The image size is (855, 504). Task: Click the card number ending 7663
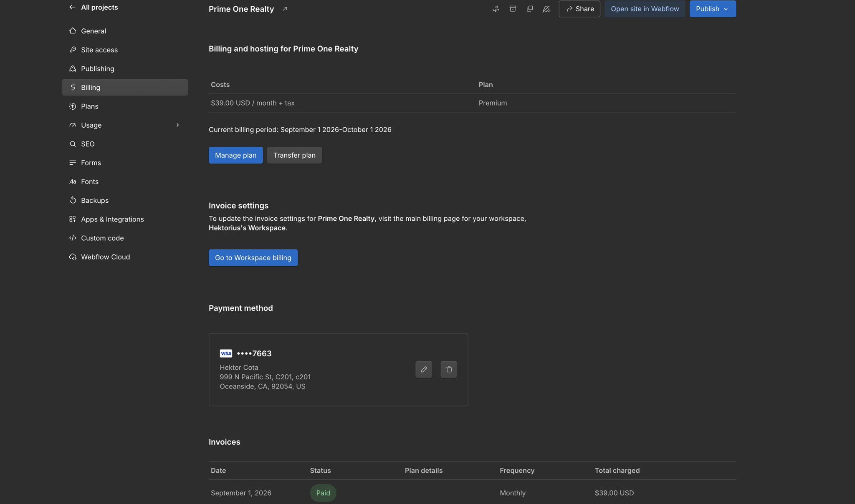254,353
